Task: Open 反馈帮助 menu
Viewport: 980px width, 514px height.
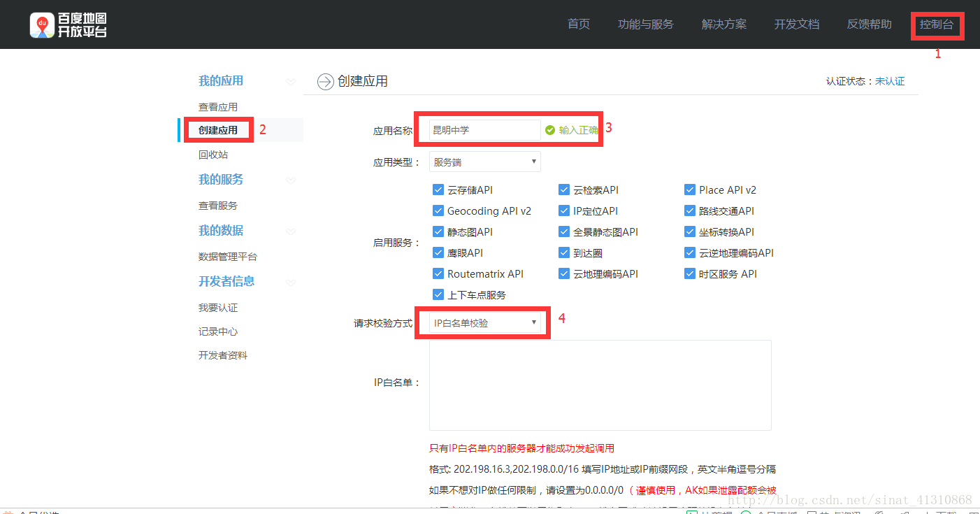Action: point(870,24)
